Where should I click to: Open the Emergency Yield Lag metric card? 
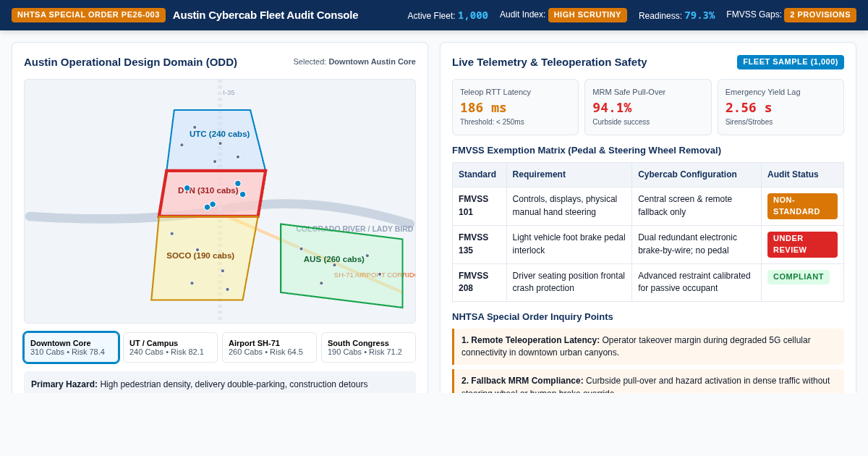click(780, 107)
